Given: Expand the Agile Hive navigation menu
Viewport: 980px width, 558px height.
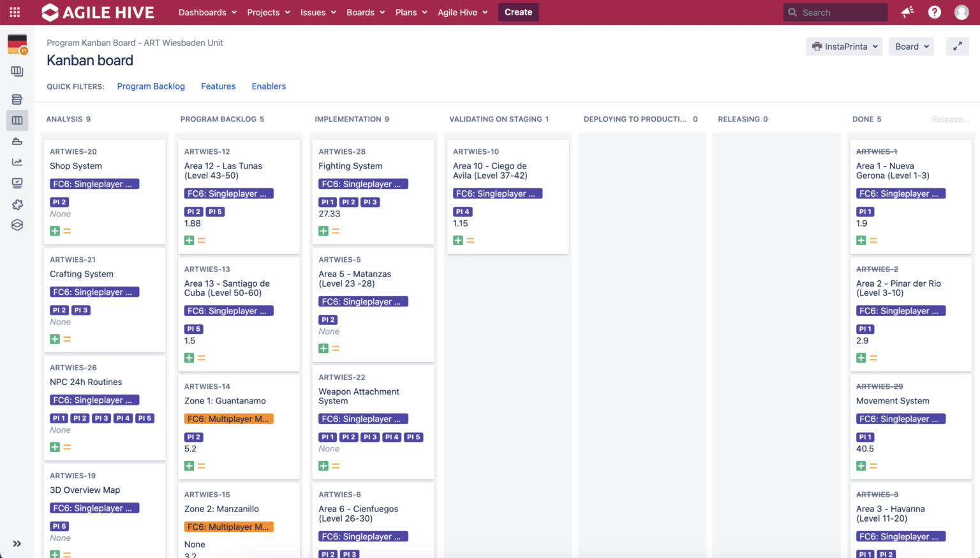Looking at the screenshot, I should (x=463, y=12).
